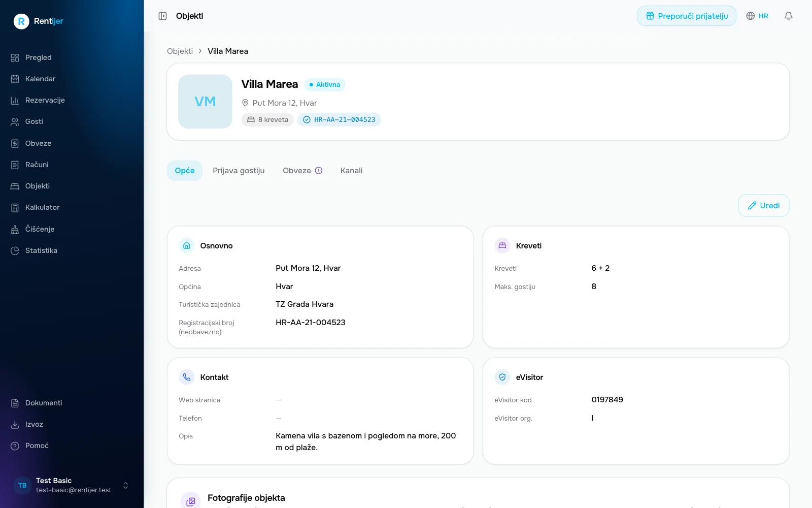Click the Pomoć help icon
The image size is (812, 508).
pos(15,446)
